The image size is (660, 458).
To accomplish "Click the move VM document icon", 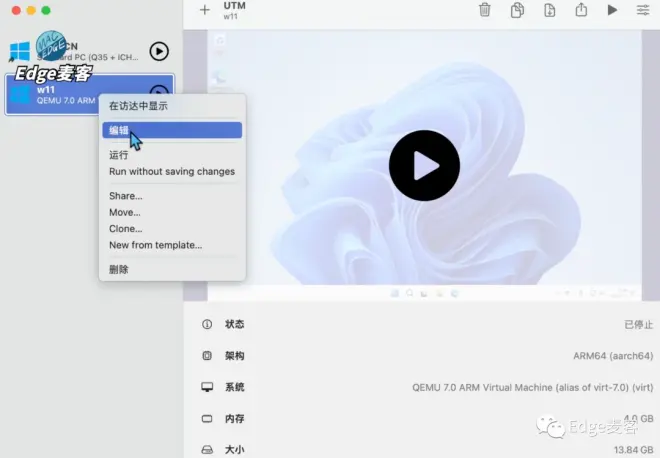I will click(550, 10).
